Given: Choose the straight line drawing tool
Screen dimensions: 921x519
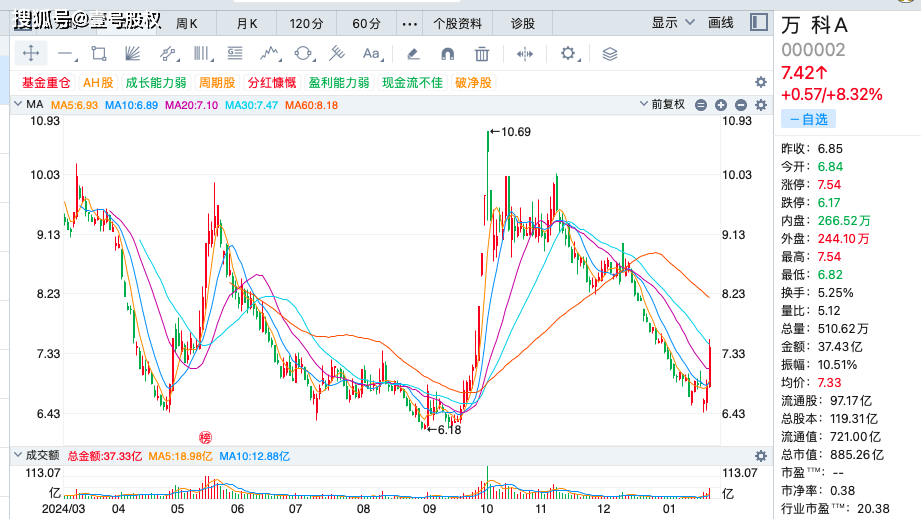Looking at the screenshot, I should (x=67, y=55).
